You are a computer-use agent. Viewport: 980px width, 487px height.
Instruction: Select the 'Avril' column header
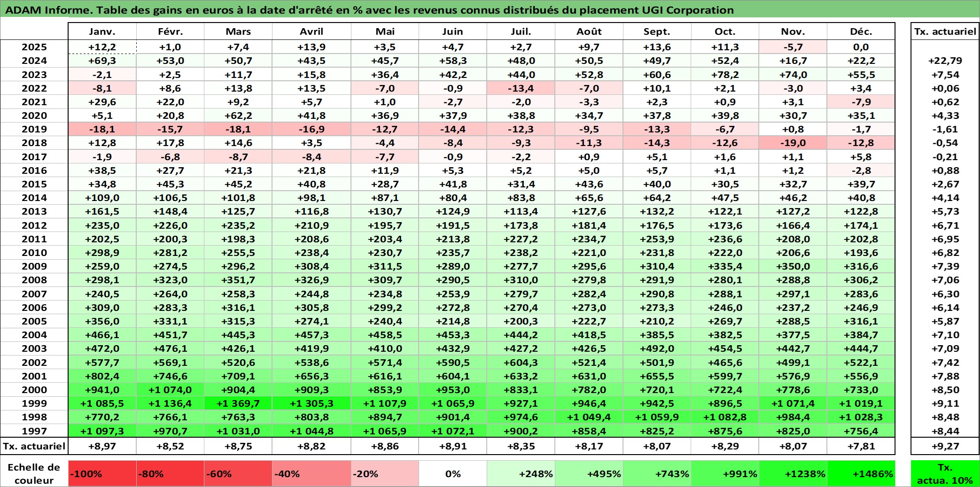311,31
